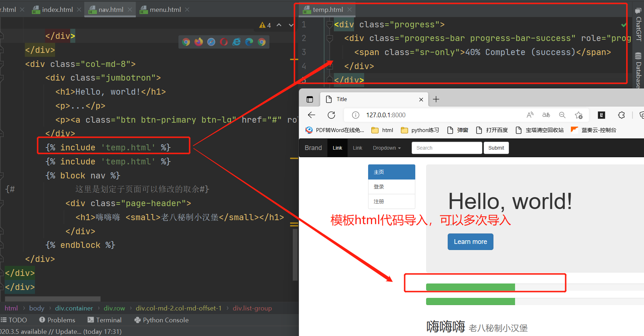This screenshot has height=336, width=644.
Task: Collapse code fold at temp.html line 1
Action: [329, 24]
